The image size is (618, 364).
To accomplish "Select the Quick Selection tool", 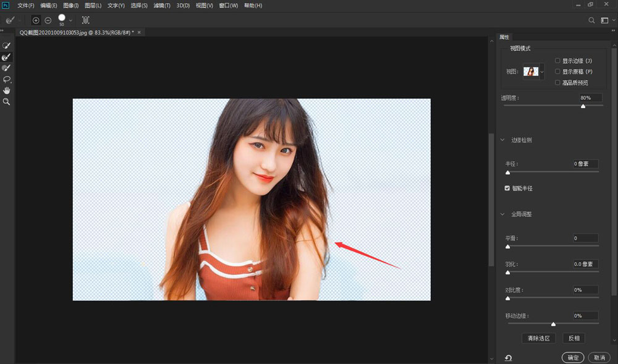I will [x=7, y=46].
